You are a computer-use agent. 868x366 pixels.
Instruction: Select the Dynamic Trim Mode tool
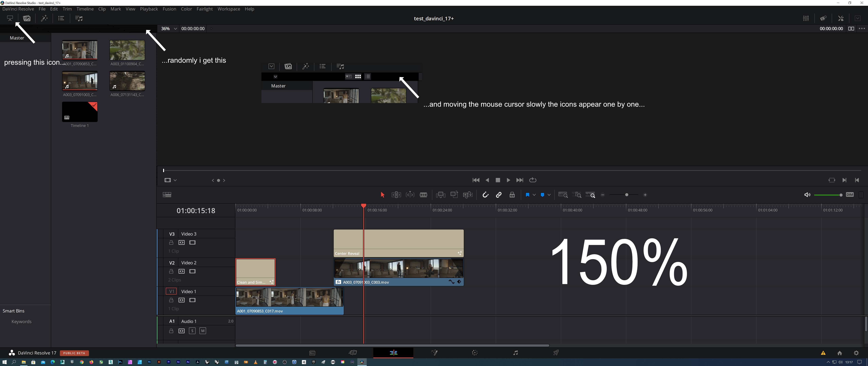410,195
